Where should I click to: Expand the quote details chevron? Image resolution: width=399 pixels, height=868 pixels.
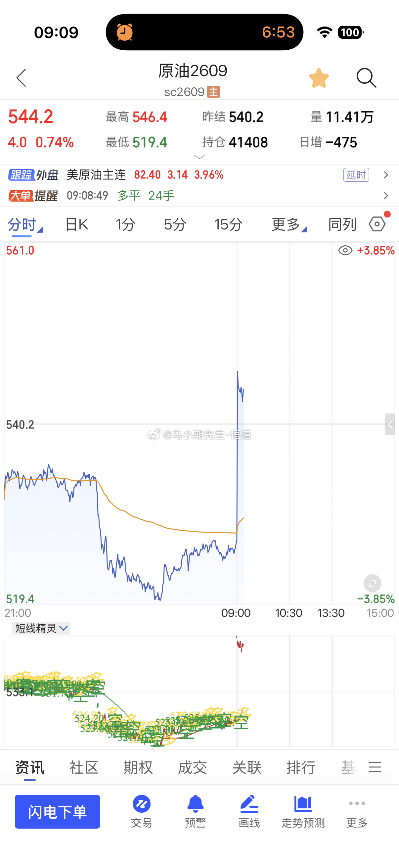pos(200,157)
